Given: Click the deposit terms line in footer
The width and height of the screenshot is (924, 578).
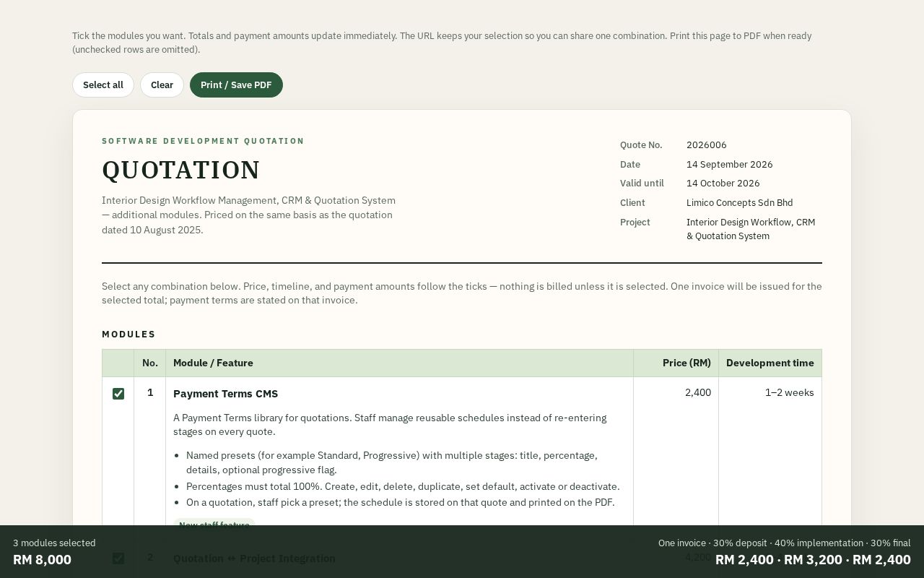Looking at the screenshot, I should [785, 543].
